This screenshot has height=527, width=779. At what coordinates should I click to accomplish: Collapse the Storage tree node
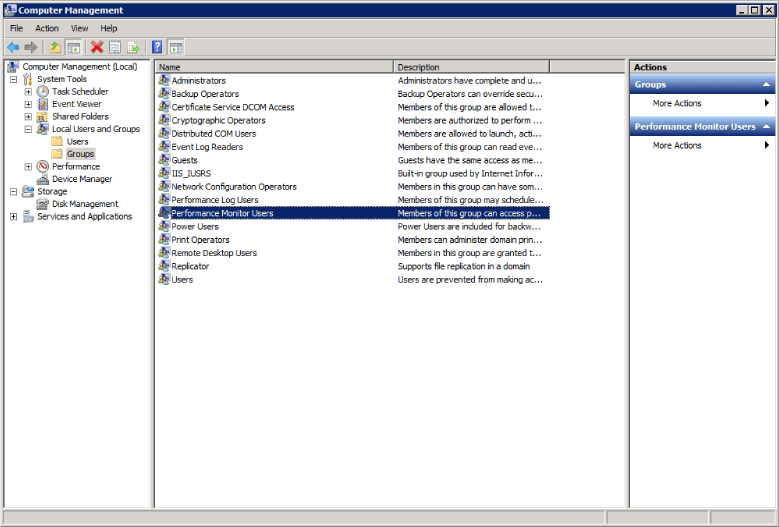[x=14, y=191]
